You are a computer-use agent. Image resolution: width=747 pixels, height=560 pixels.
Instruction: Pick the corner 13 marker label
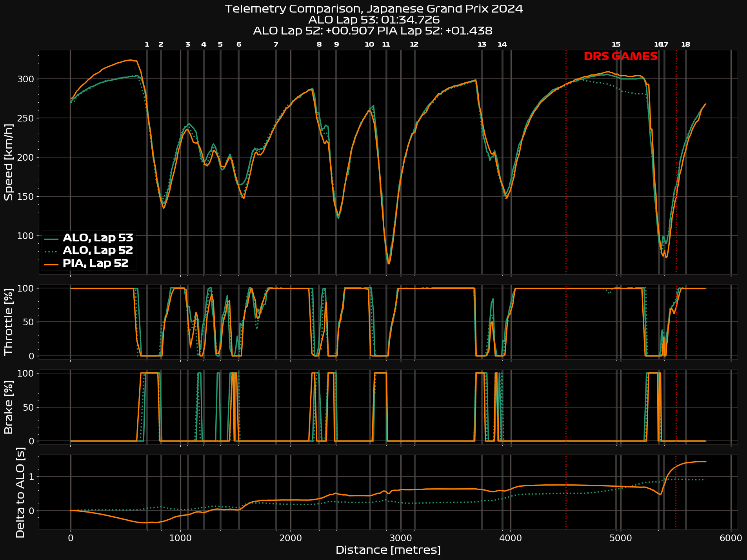(x=482, y=45)
